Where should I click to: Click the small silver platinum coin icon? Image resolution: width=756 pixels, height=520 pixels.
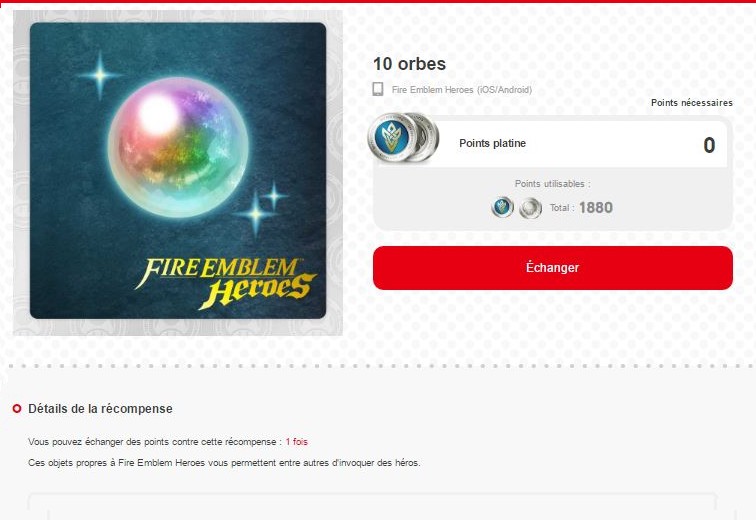[x=530, y=208]
